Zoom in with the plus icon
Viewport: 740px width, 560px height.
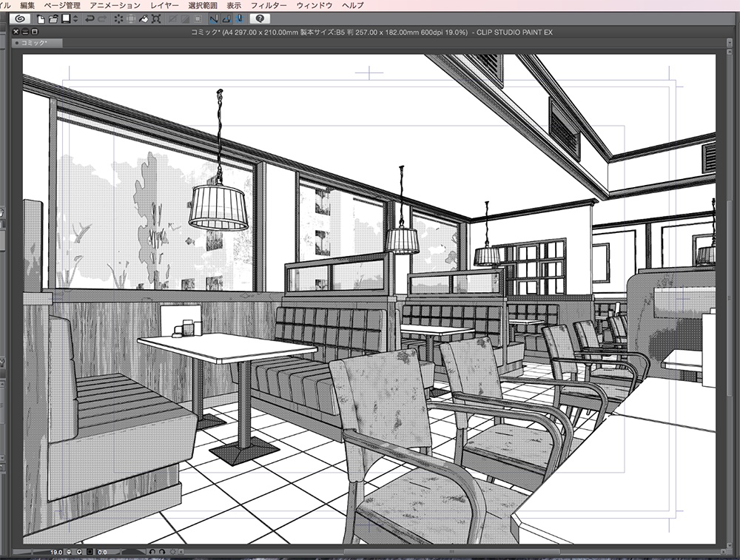79,552
